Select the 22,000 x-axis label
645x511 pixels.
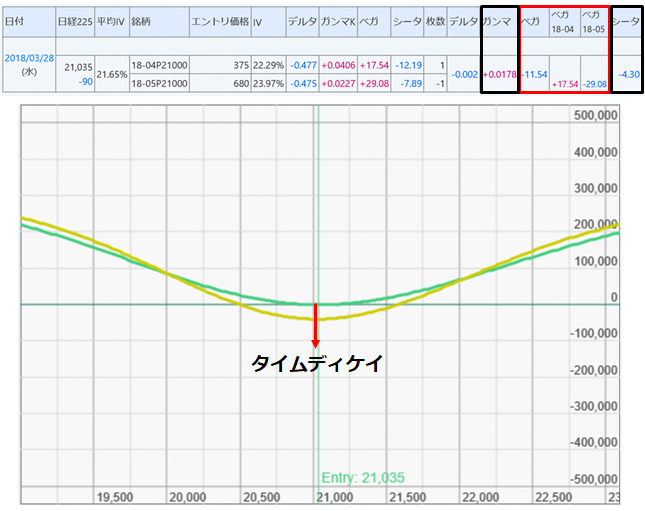tap(480, 497)
